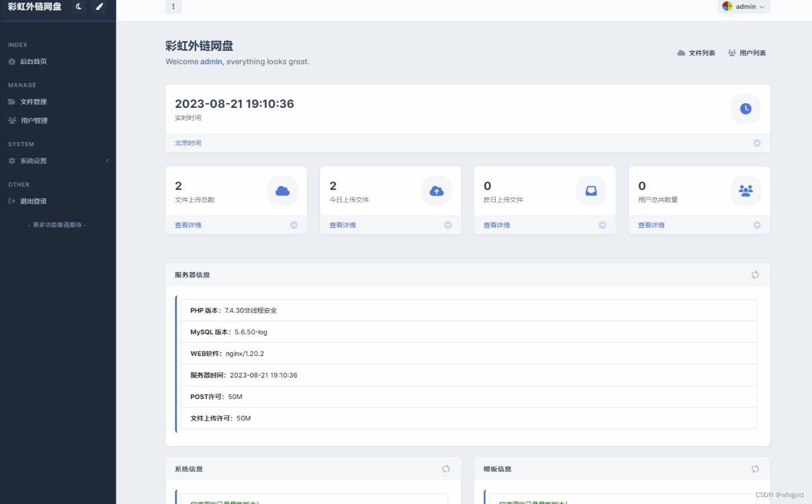The height and width of the screenshot is (504, 812).
Task: Click the vertical three-dot button near the header
Action: 173,6
